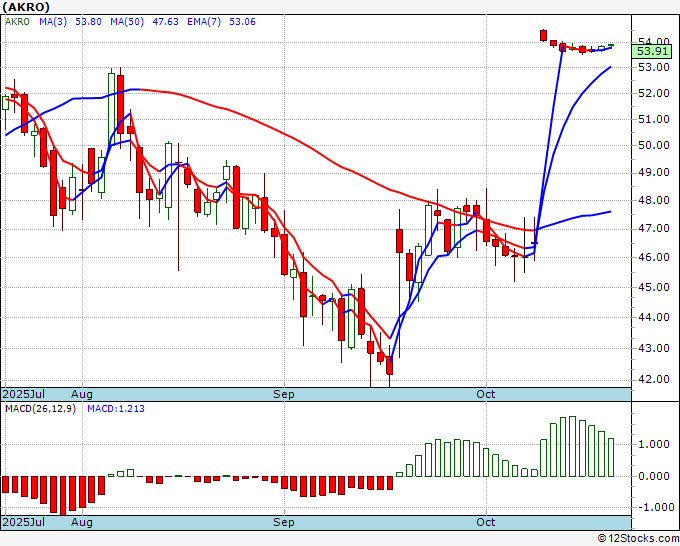This screenshot has width=680, height=546.
Task: Click the 2025Jul label on price chart axis
Action: point(24,394)
